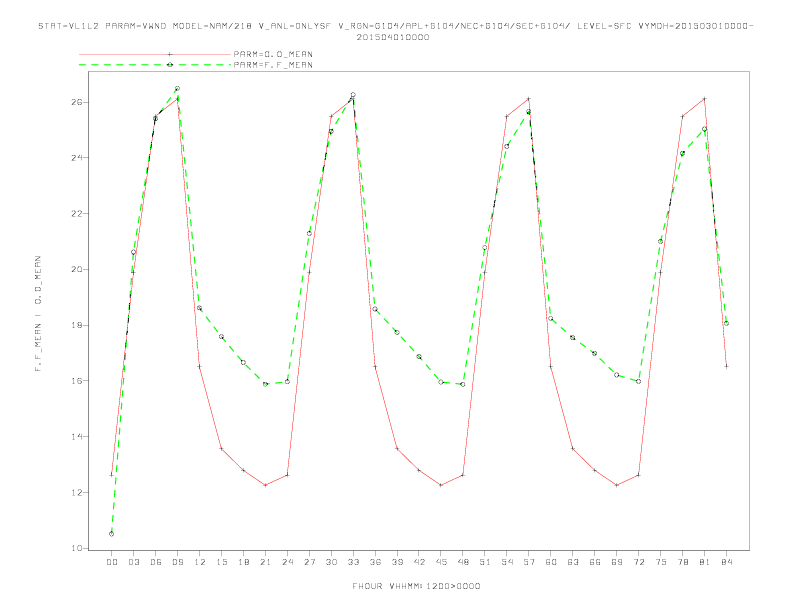792x612 pixels.
Task: Click the vertical F.F_MEAN | O.O_MEAN axis label
Action: pos(38,314)
